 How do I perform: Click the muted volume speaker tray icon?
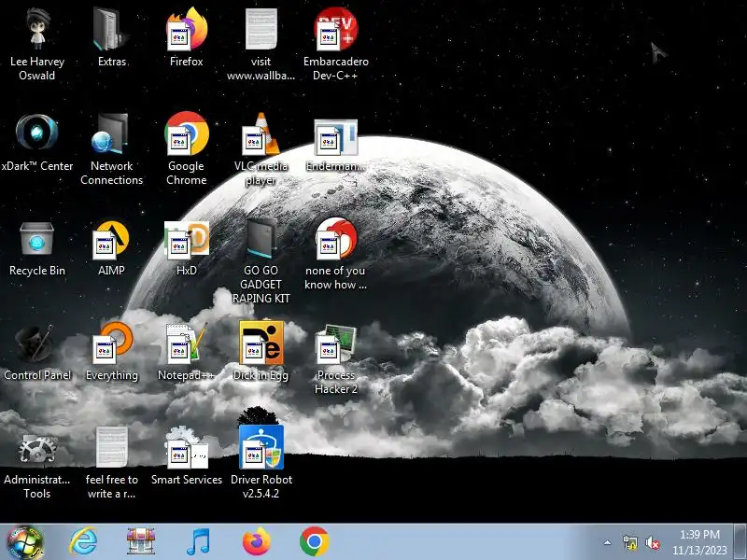point(652,543)
